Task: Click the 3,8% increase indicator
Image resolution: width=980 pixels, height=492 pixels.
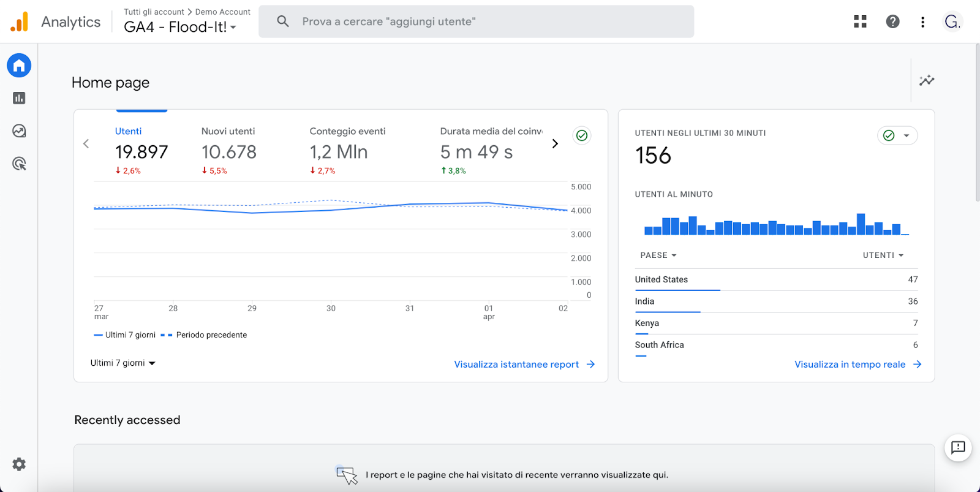Action: click(x=453, y=171)
